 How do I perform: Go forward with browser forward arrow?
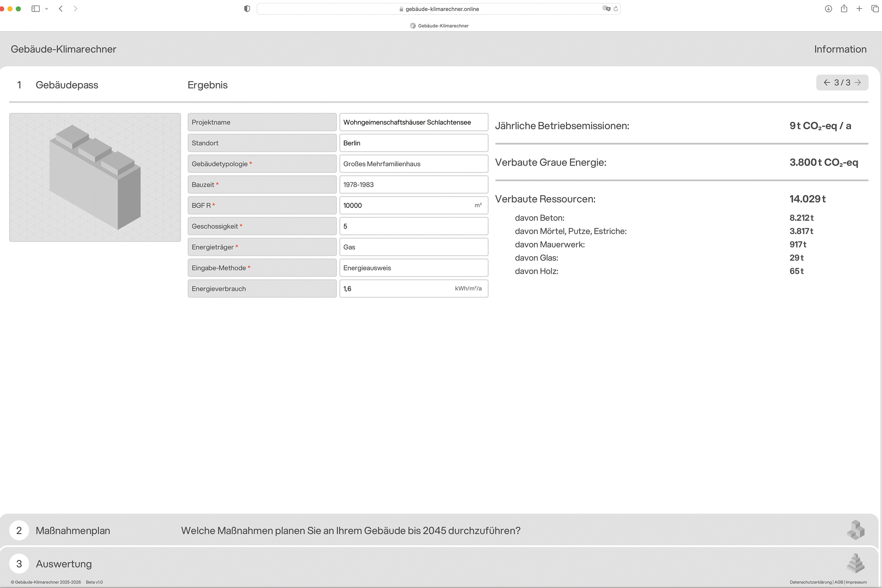click(75, 9)
